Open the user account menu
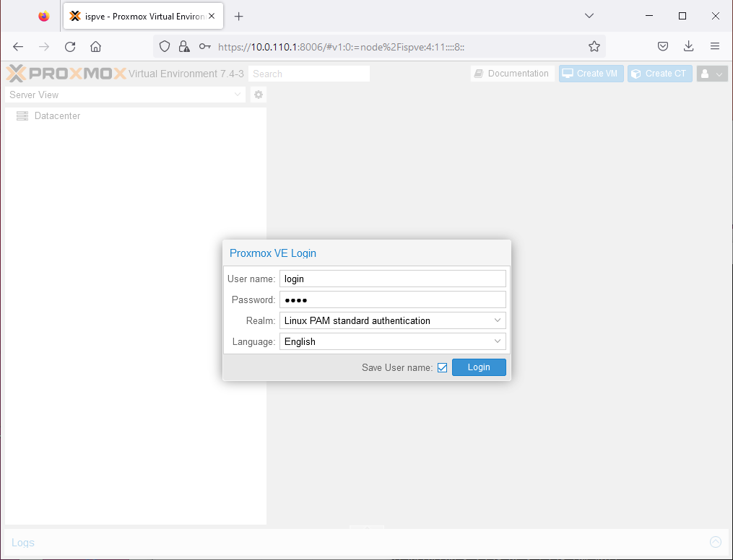The height and width of the screenshot is (560, 733). pos(712,74)
